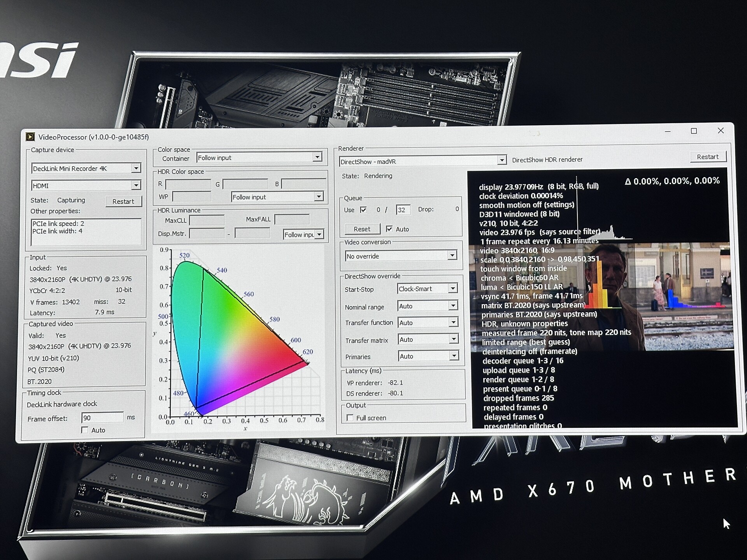Click the HDR Color space WP field
The height and width of the screenshot is (560, 747).
click(191, 196)
